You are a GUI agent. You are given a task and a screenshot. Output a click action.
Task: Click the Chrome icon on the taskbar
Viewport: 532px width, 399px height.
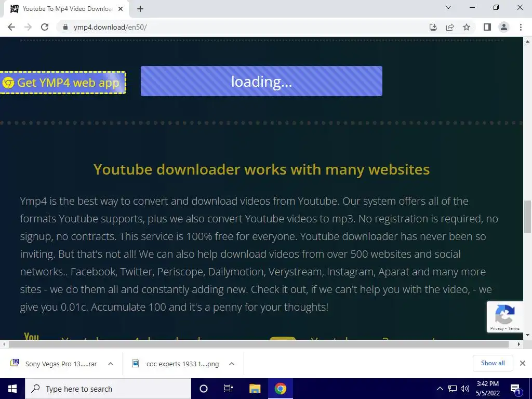(281, 389)
